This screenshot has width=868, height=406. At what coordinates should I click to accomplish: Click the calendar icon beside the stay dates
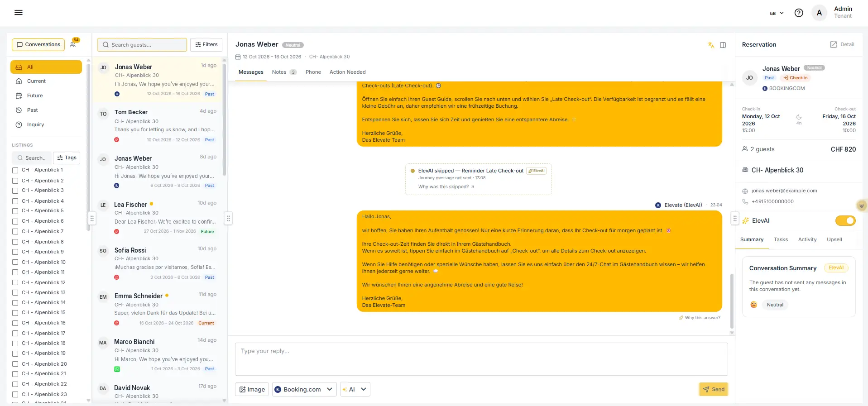(238, 57)
